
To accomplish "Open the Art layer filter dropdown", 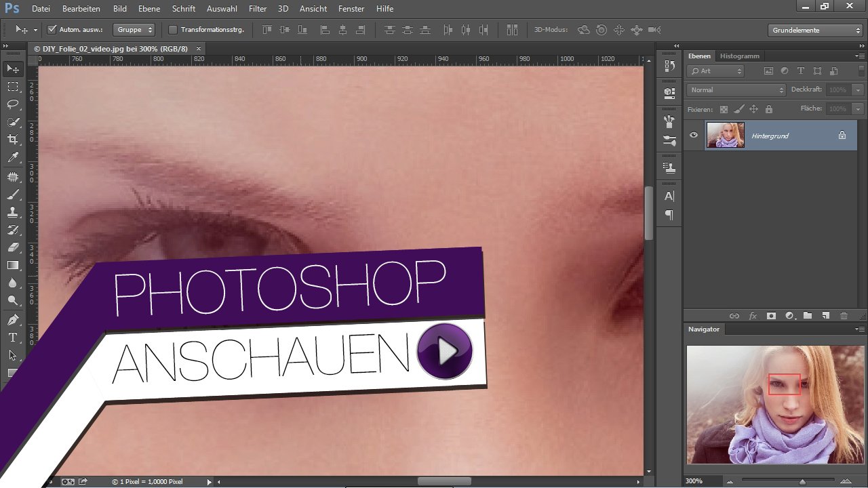I will (715, 70).
